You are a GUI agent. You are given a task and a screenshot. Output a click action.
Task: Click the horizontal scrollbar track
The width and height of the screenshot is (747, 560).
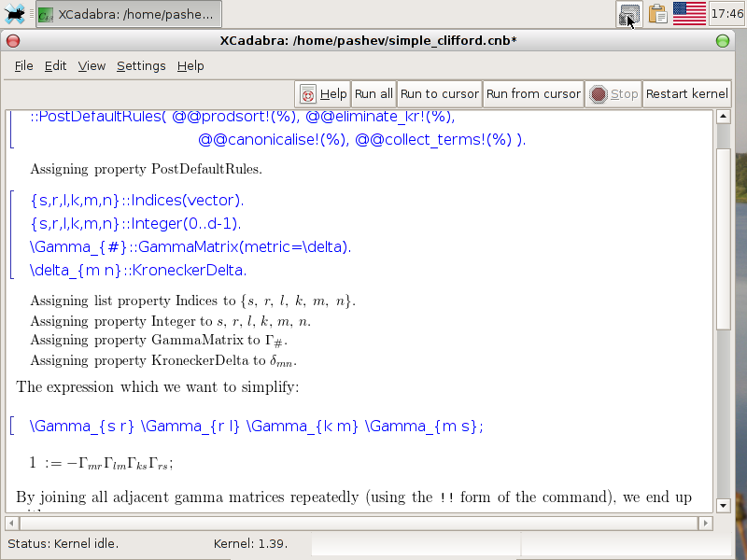pos(359,524)
